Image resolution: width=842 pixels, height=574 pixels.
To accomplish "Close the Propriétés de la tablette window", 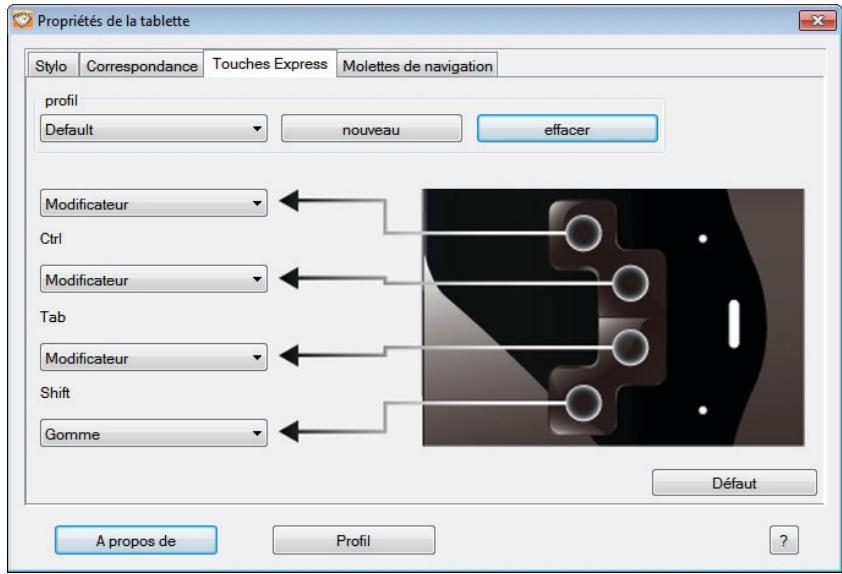I will pyautogui.click(x=817, y=20).
